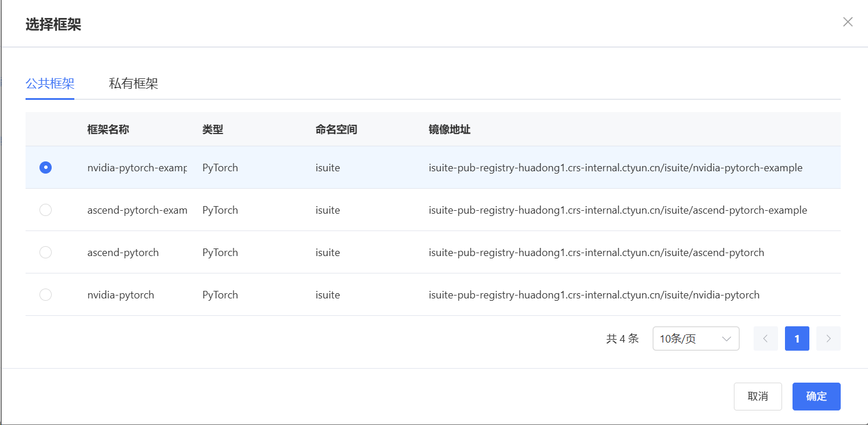The height and width of the screenshot is (425, 868).
Task: Select the nvidia-pytorch-example radio button
Action: [45, 168]
